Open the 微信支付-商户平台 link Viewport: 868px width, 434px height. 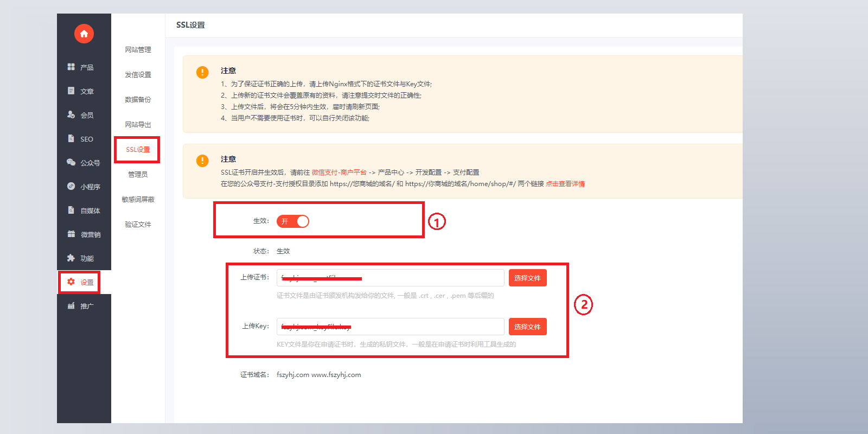[x=339, y=173]
